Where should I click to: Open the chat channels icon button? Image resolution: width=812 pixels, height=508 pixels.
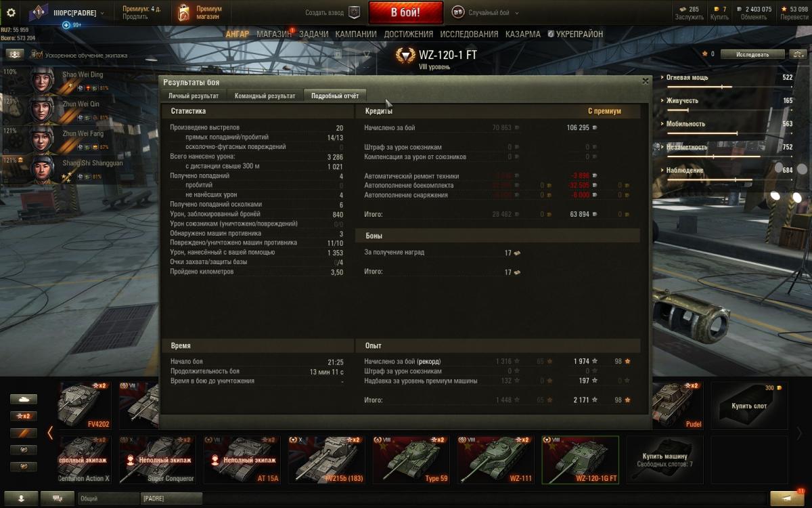coord(58,498)
